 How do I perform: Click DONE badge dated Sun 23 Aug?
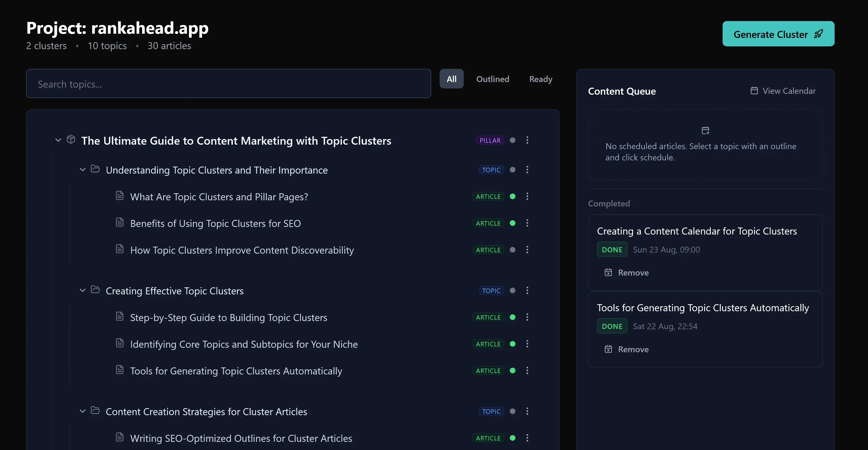[612, 249]
